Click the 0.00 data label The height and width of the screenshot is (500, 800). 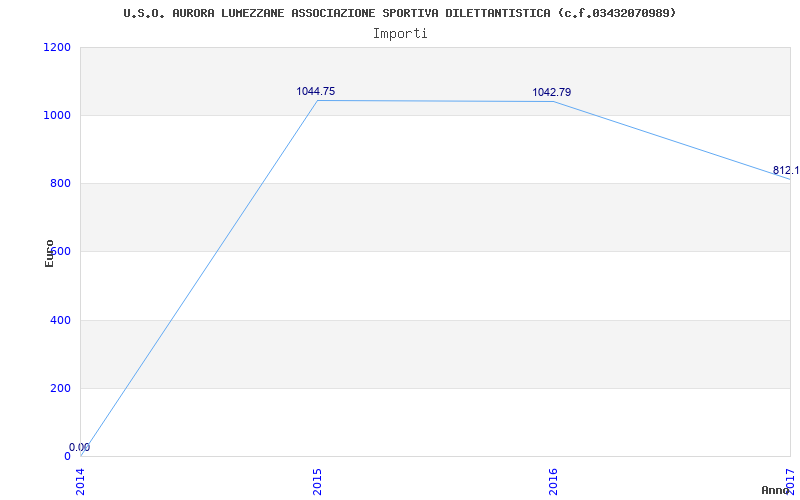coord(80,447)
